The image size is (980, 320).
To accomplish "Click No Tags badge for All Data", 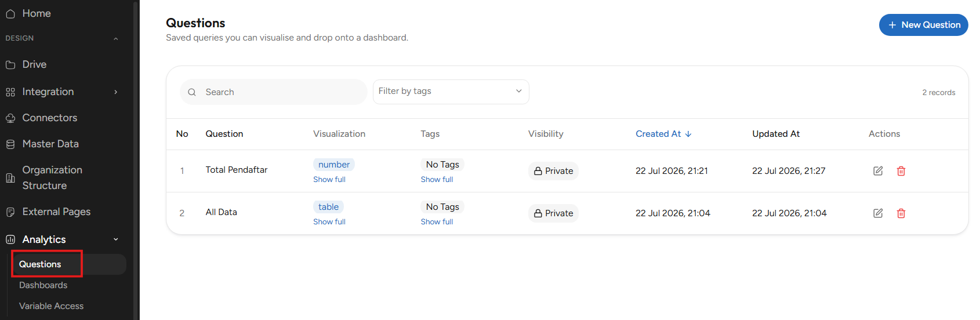I will [442, 207].
